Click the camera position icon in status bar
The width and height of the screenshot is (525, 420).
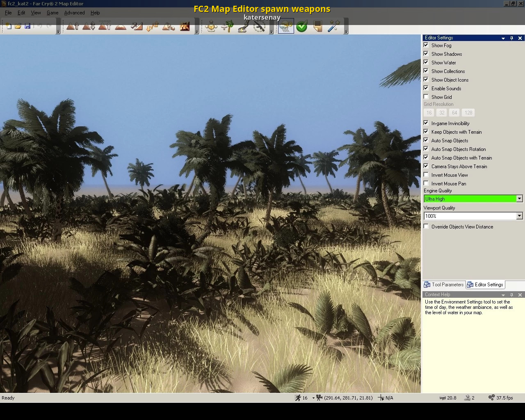pyautogui.click(x=320, y=397)
